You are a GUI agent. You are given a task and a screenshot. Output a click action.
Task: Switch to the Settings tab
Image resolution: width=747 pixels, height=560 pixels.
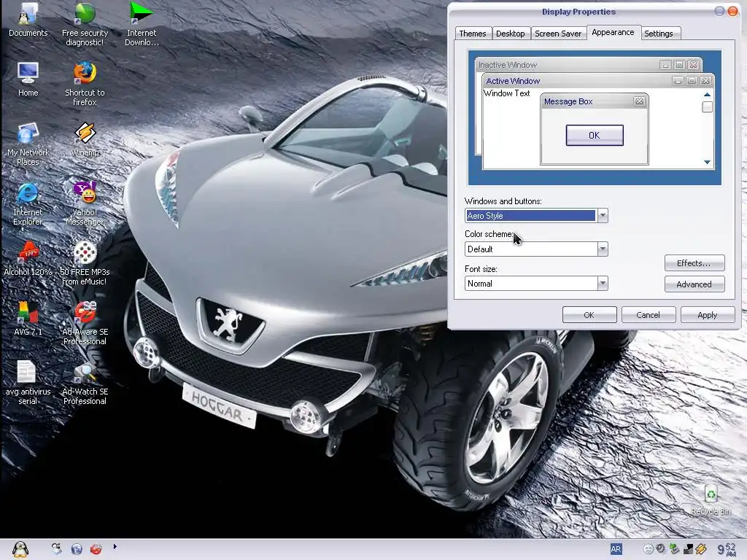point(659,34)
